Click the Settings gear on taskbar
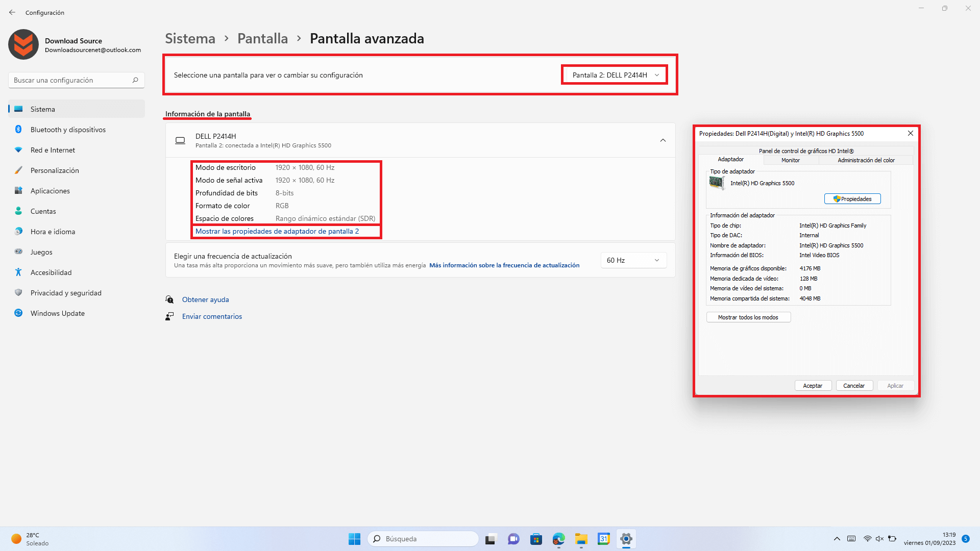This screenshot has height=551, width=980. 626,539
